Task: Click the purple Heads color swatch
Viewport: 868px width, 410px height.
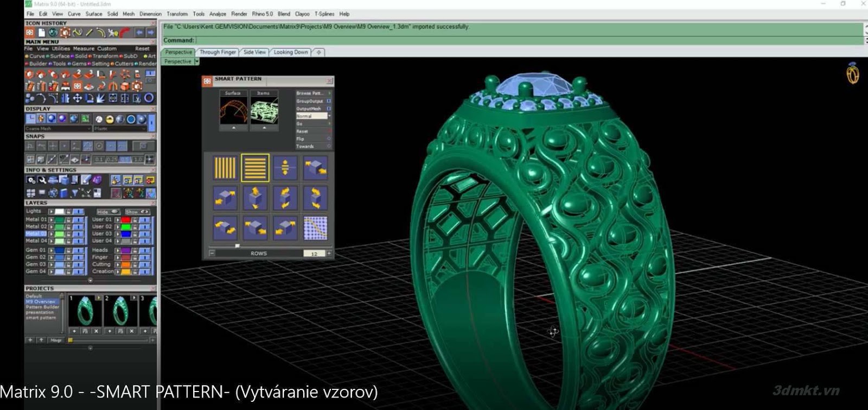Action: (x=126, y=250)
